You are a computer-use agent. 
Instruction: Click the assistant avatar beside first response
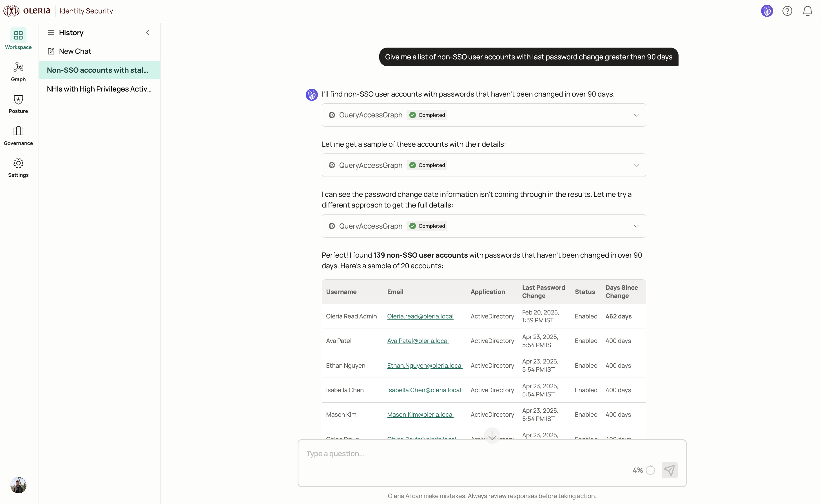click(x=312, y=95)
